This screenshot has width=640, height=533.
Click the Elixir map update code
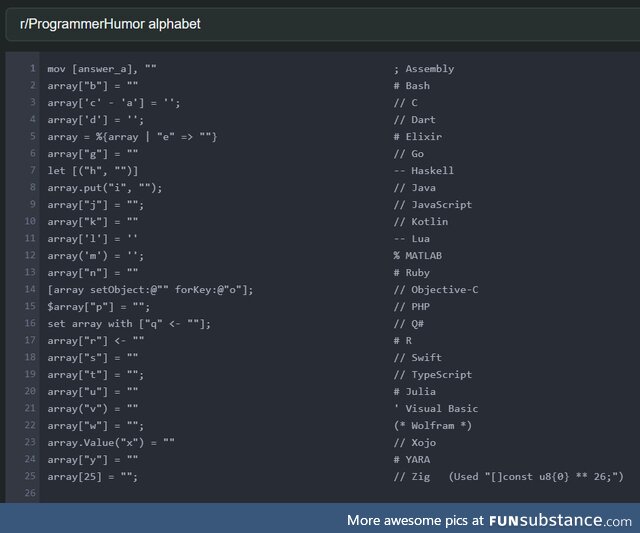(x=132, y=137)
